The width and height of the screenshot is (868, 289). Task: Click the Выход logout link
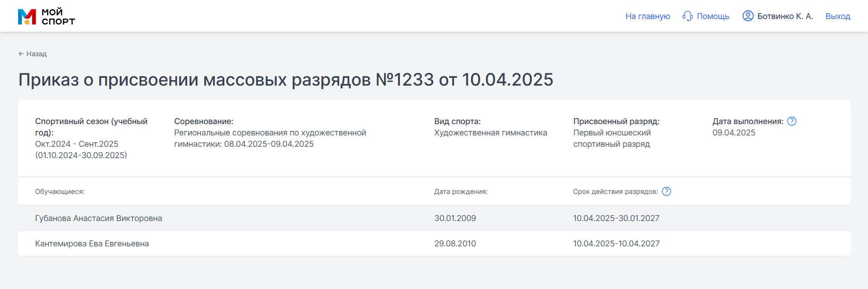pos(838,16)
